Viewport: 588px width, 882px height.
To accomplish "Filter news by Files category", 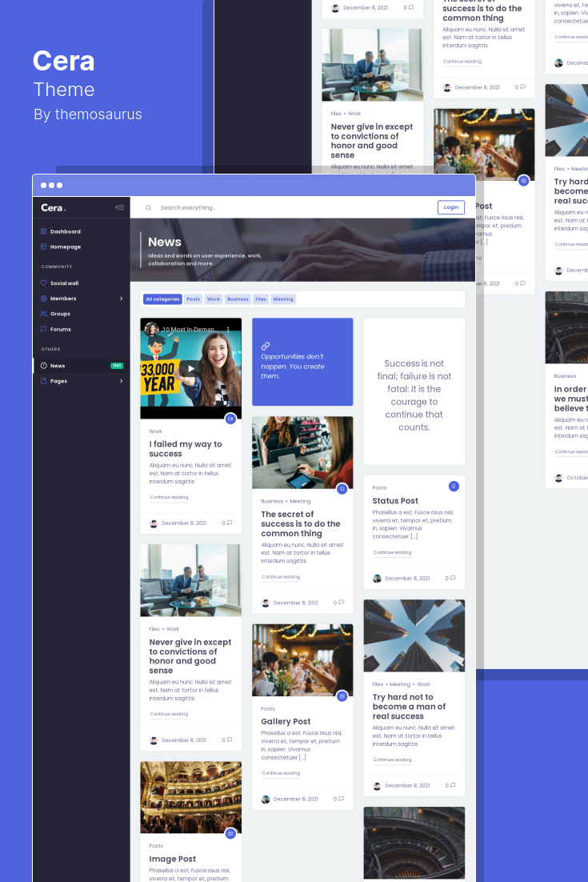I will [x=261, y=299].
